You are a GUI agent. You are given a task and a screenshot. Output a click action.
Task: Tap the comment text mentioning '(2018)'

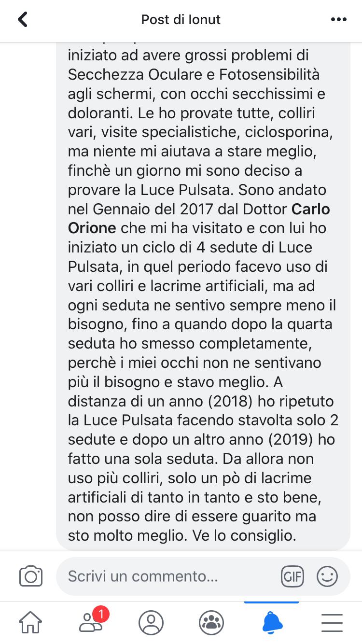(202, 401)
